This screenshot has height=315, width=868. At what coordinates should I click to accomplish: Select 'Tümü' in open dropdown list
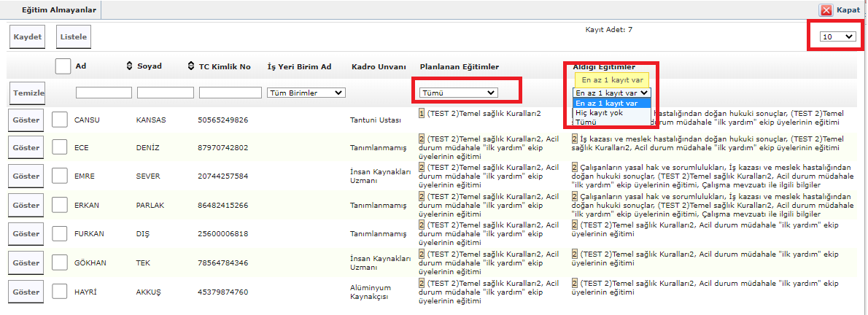tap(586, 122)
